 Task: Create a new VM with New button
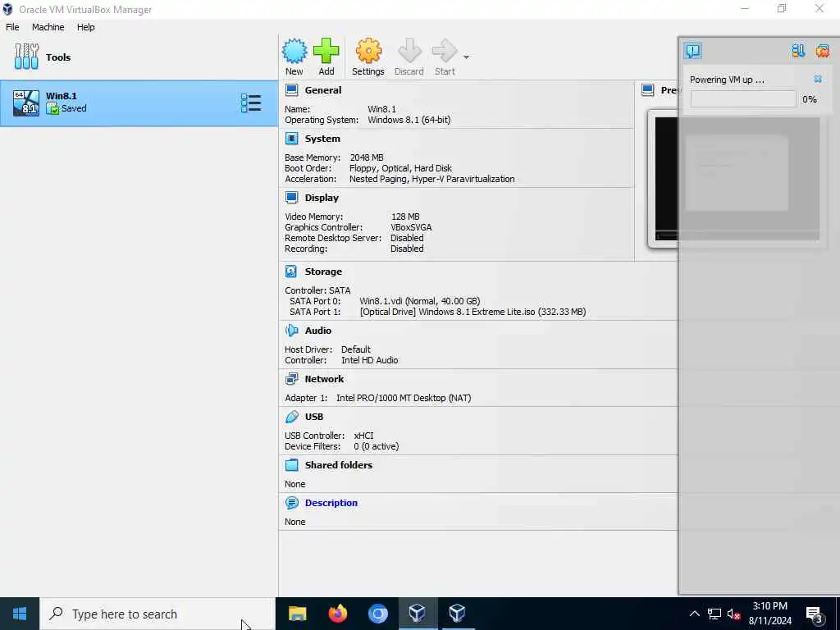tap(294, 57)
